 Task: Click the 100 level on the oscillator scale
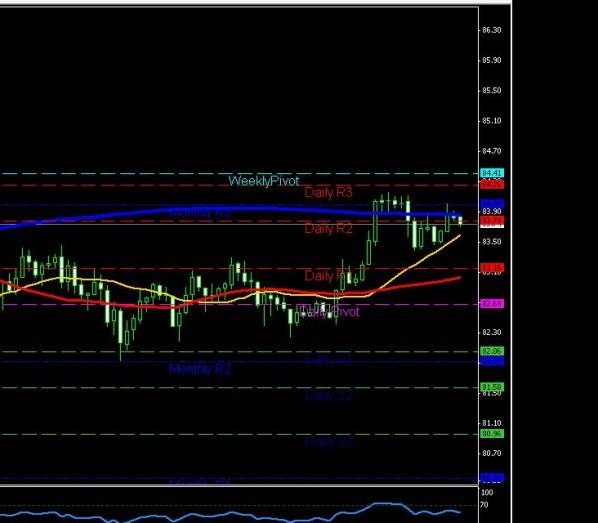pos(487,492)
